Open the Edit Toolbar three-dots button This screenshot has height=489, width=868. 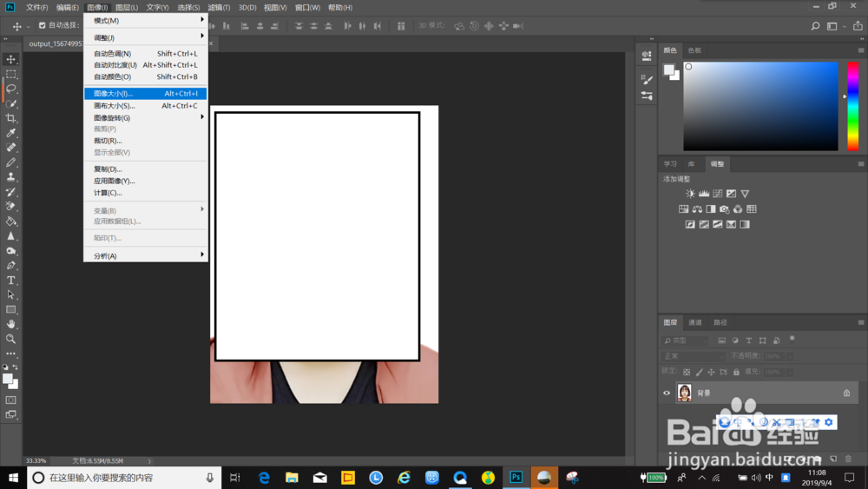click(11, 354)
